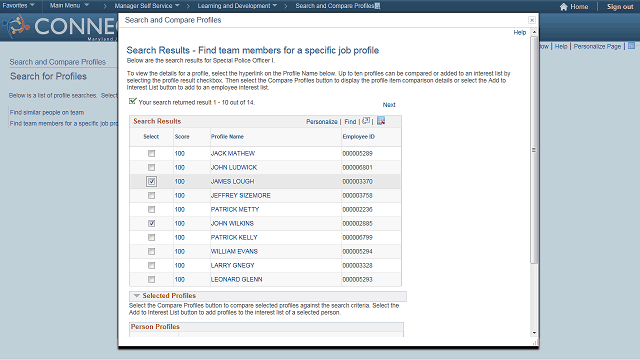
Task: Click Find team members for a specific job profile link
Action: (x=64, y=123)
